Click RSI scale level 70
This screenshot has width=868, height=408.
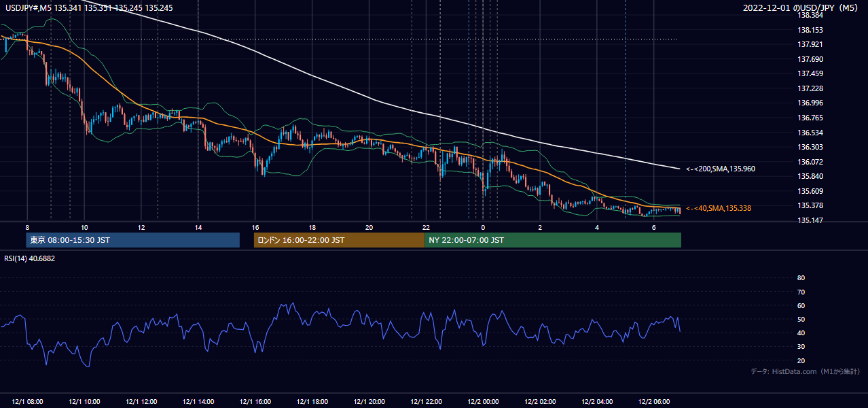point(801,292)
